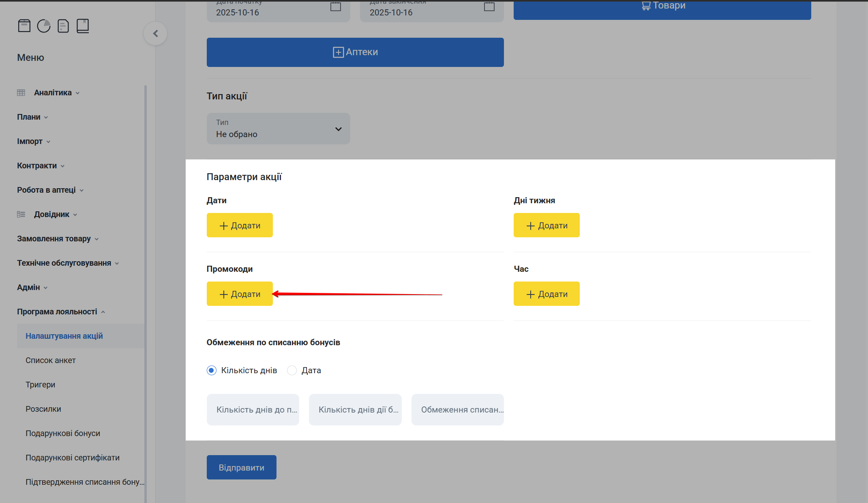This screenshot has height=503, width=868.
Task: Click the book icon in the sidebar header
Action: coord(83,26)
